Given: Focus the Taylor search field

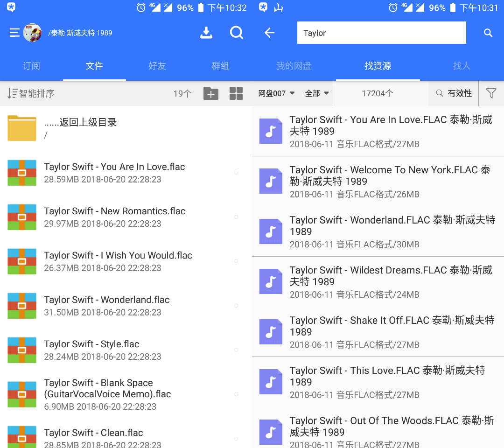Looking at the screenshot, I should tap(382, 33).
